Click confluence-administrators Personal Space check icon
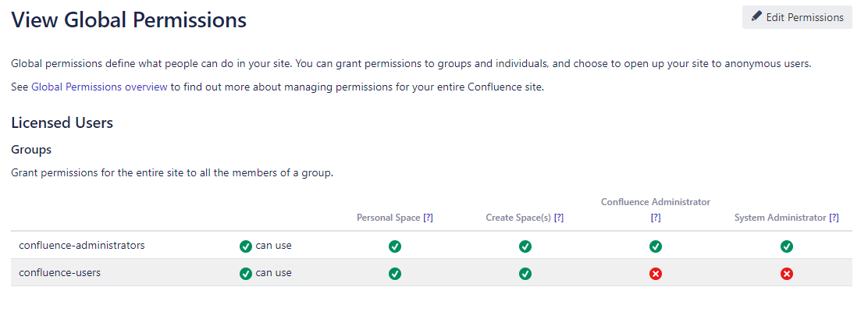Screen dimensions: 868x312 395,246
